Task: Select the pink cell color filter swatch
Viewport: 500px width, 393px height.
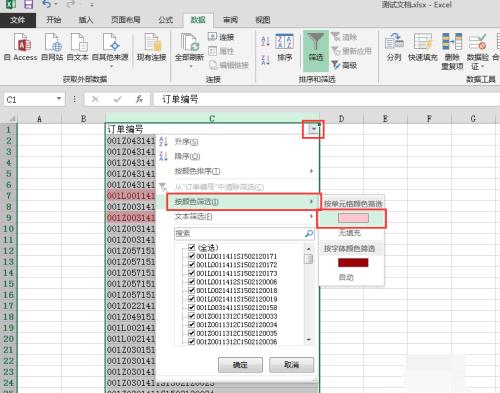Action: (353, 218)
